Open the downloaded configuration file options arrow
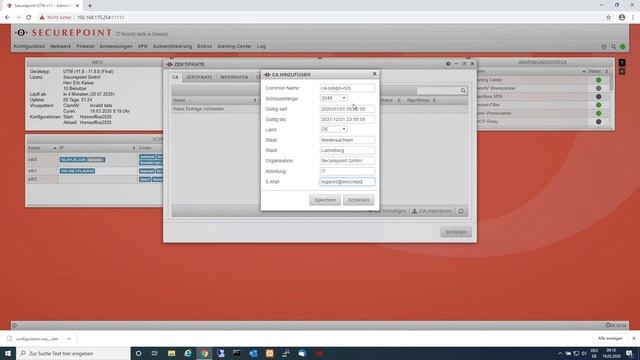Screen dimensions: 640x360 coord(69,339)
